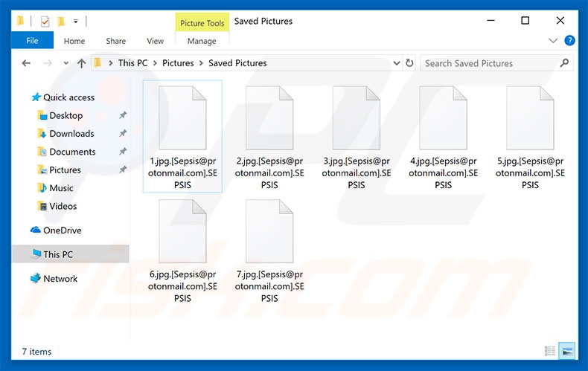Click the pin icon beside Downloads
This screenshot has height=371, width=588.
point(123,133)
